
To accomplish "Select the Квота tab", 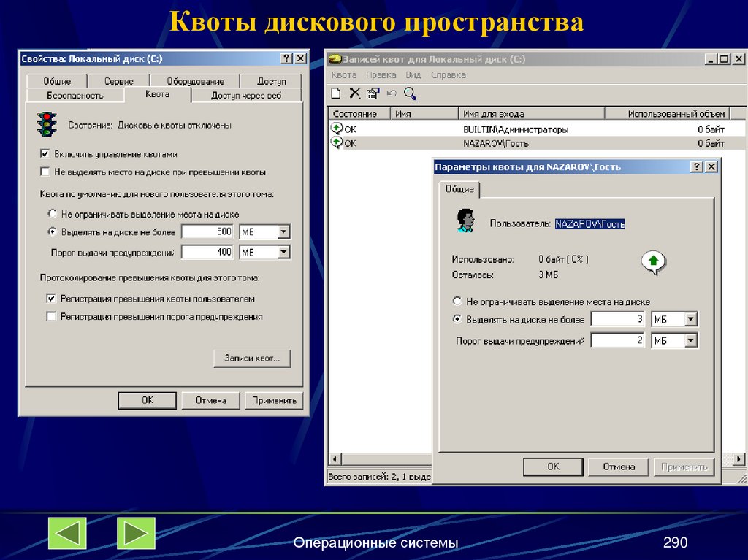I will (158, 94).
